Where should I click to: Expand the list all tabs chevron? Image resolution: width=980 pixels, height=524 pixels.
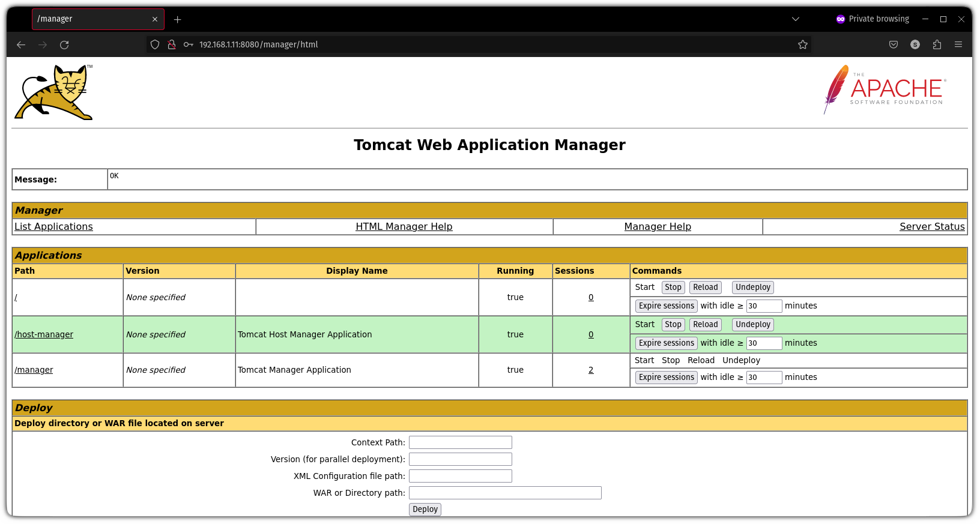point(796,19)
